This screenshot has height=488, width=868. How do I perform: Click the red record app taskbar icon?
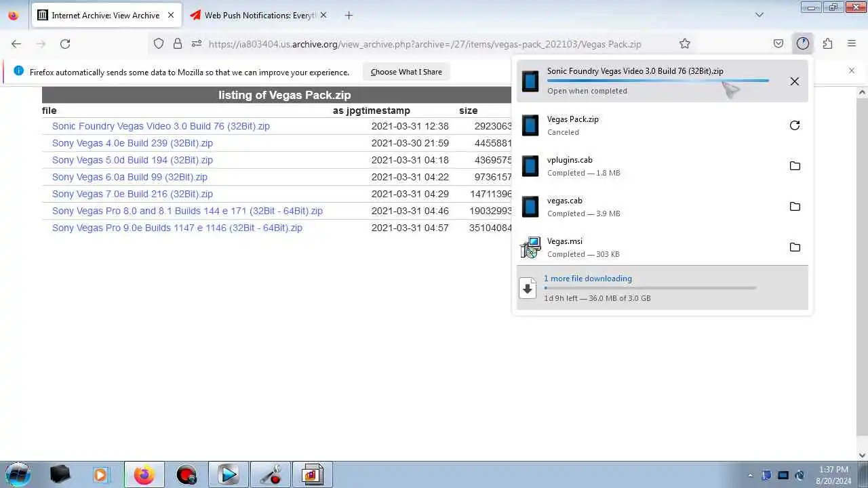pyautogui.click(x=186, y=474)
